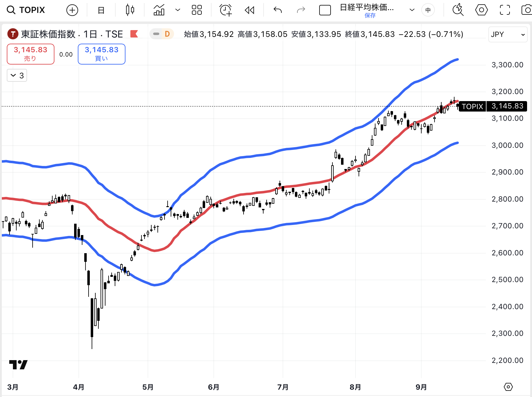Add a symbol to compare with plus icon
532x397 pixels.
pos(72,10)
